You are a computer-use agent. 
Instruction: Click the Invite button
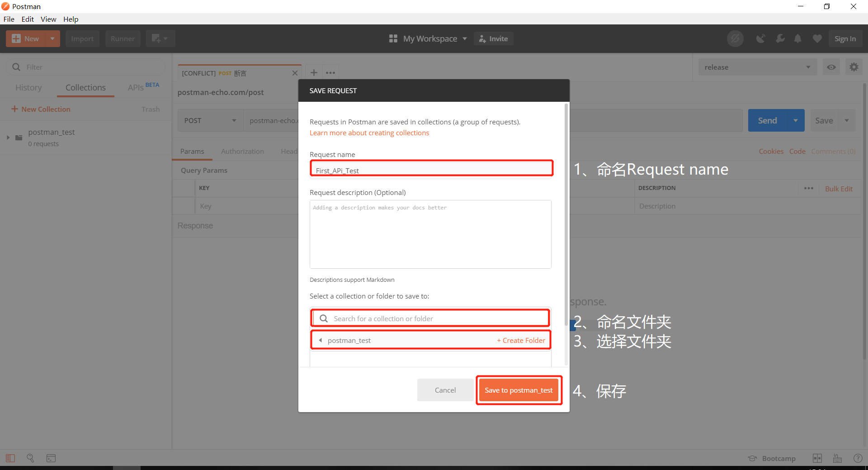pos(493,39)
